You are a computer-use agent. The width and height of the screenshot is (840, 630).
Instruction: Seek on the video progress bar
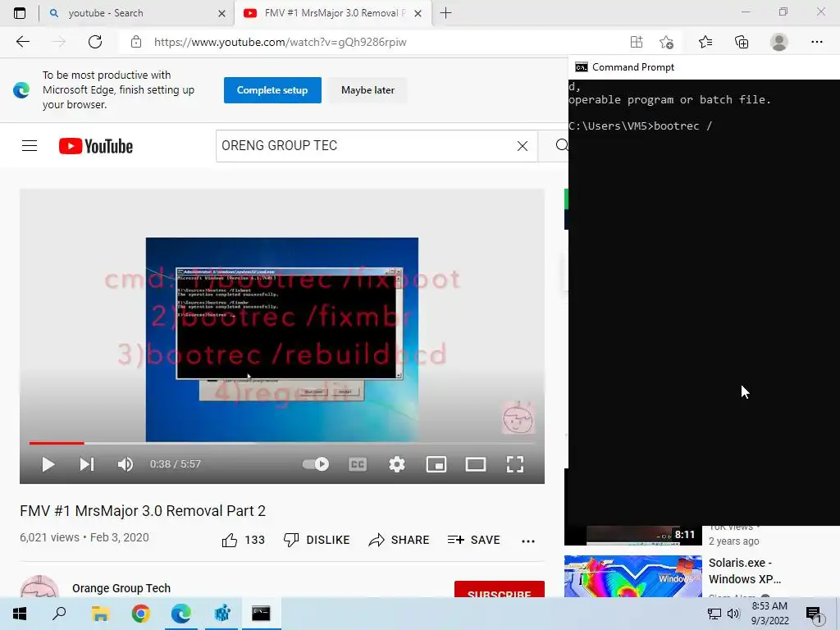tap(282, 443)
